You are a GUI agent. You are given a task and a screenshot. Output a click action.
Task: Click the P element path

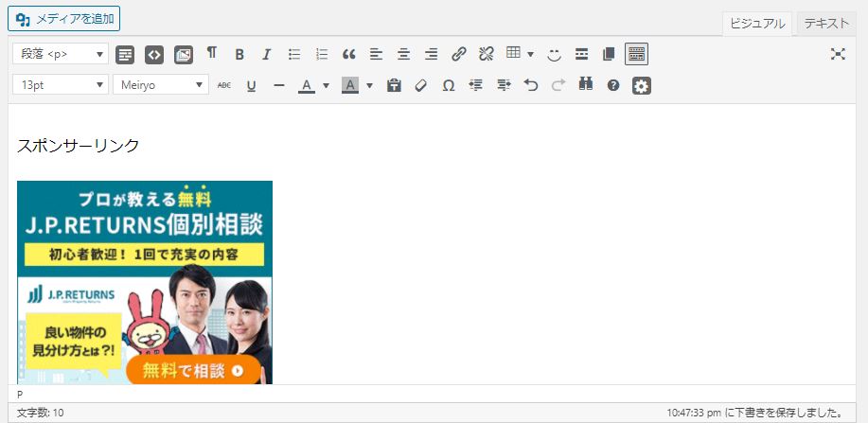click(20, 395)
